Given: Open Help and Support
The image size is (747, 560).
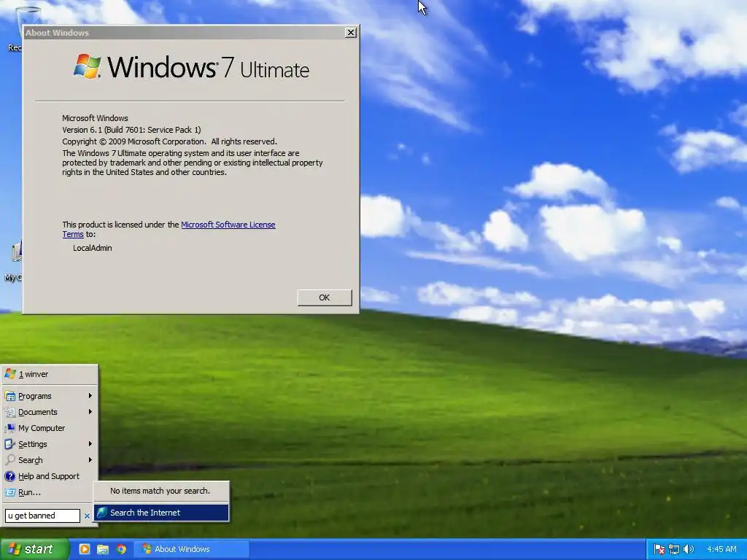Looking at the screenshot, I should [50, 476].
